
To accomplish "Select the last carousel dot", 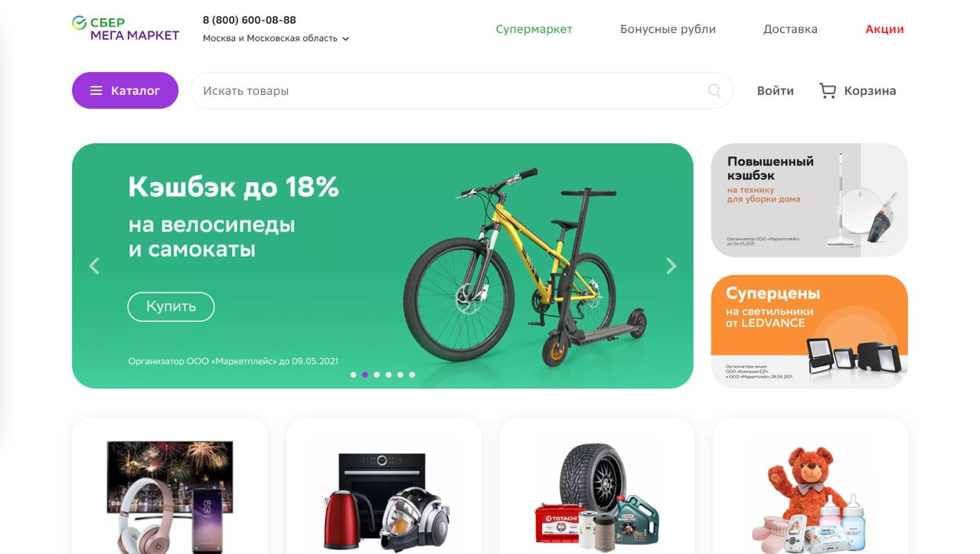I will [412, 375].
